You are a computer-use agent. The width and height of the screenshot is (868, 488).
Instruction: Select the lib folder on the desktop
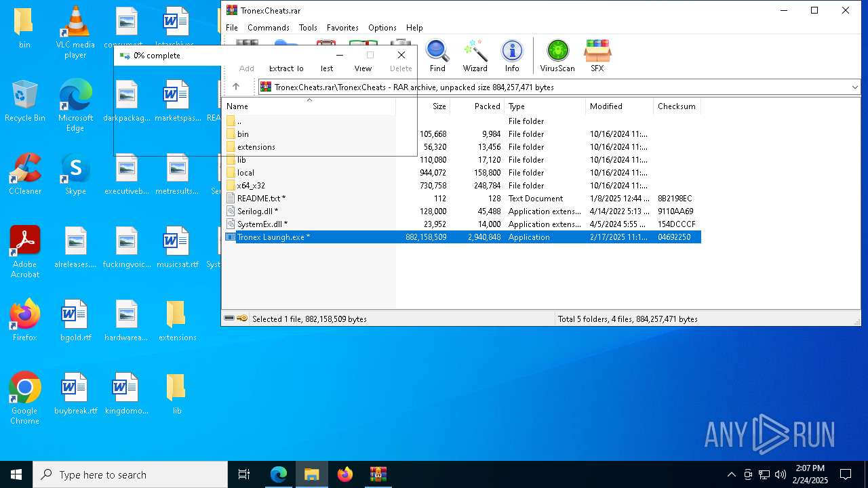[x=177, y=393]
